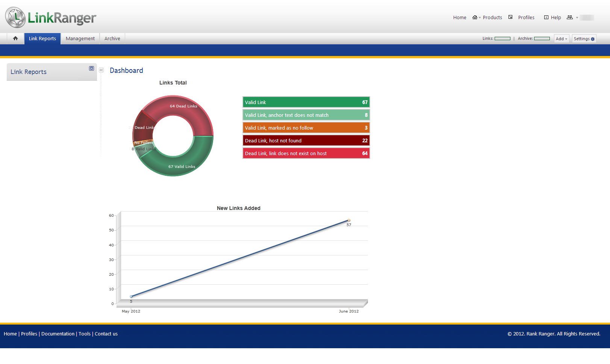Click the Links Total chart title
610x364 pixels.
pyautogui.click(x=173, y=83)
